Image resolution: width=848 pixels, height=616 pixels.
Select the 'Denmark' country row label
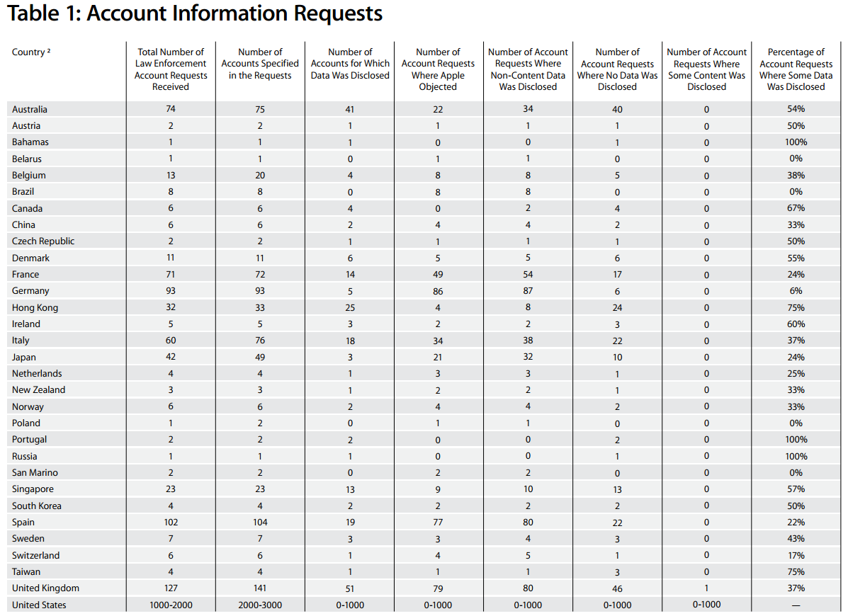point(30,258)
